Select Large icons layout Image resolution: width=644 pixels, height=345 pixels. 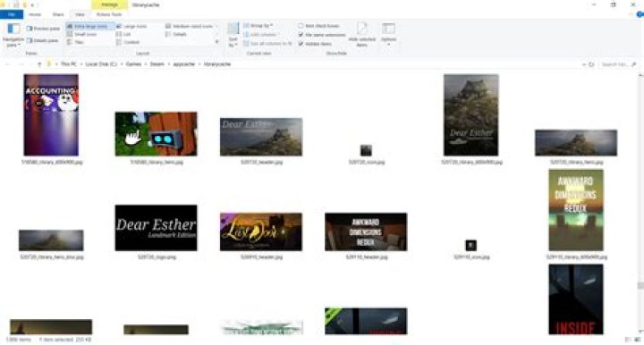pos(131,26)
